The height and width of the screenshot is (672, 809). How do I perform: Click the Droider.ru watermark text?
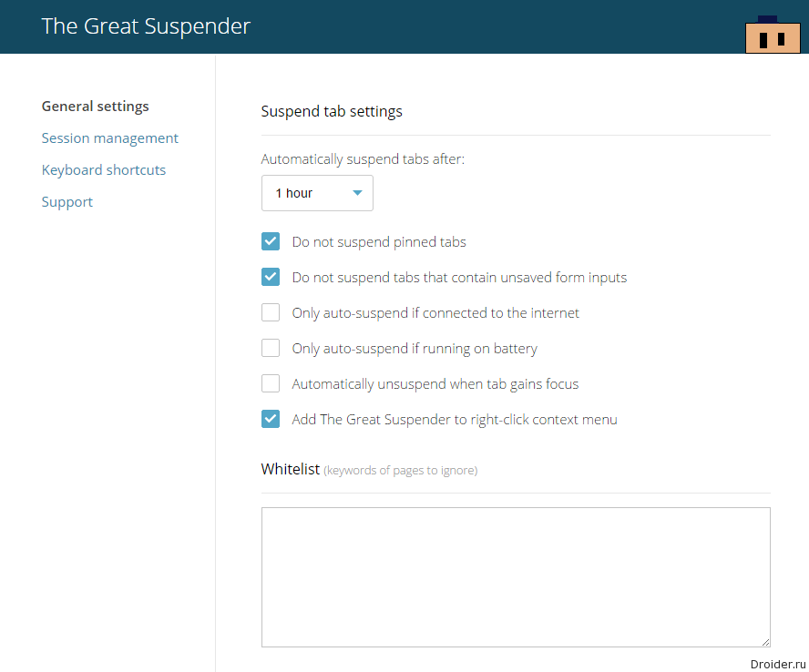777,665
